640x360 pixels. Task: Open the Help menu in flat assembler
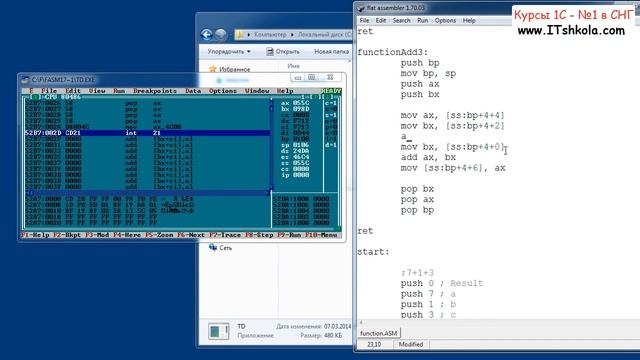[x=469, y=20]
